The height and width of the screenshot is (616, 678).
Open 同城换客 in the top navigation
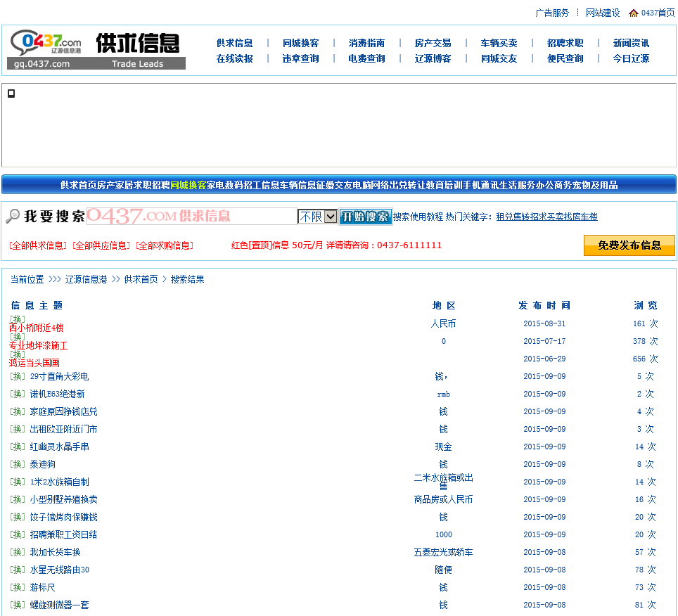[x=300, y=43]
